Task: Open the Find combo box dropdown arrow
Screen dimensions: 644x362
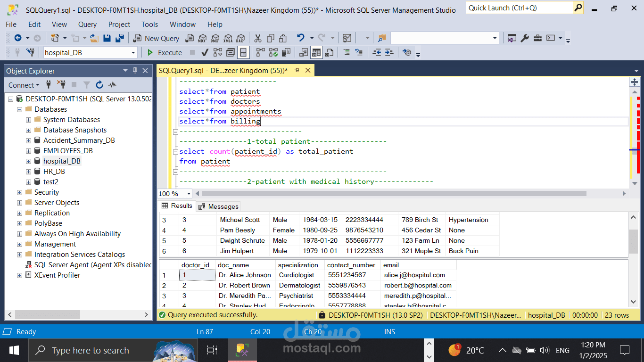Action: [x=495, y=38]
